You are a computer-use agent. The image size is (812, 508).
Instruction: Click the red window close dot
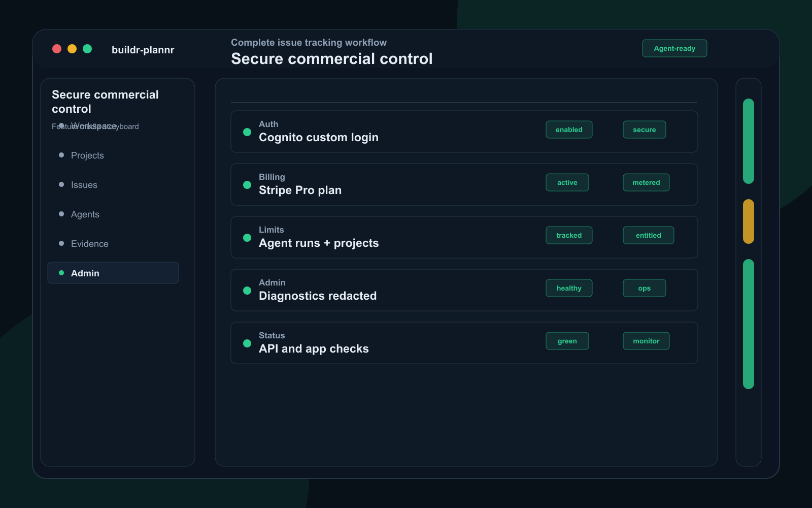pyautogui.click(x=57, y=49)
